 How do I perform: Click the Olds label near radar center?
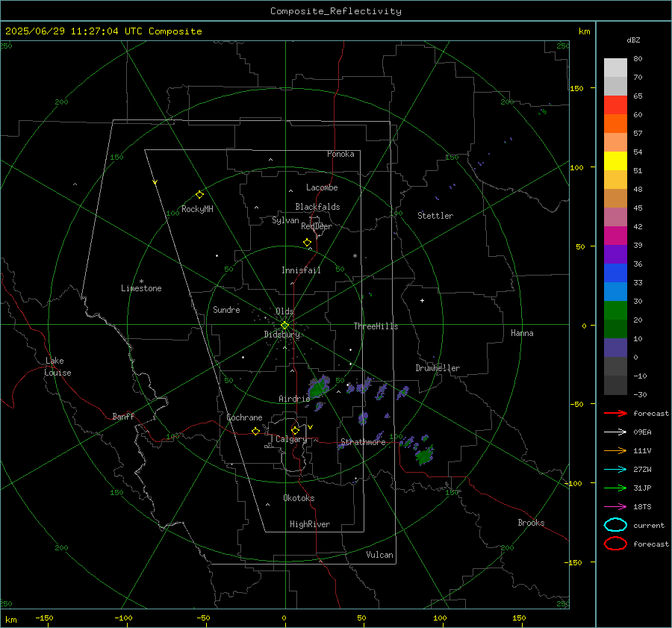click(x=284, y=311)
